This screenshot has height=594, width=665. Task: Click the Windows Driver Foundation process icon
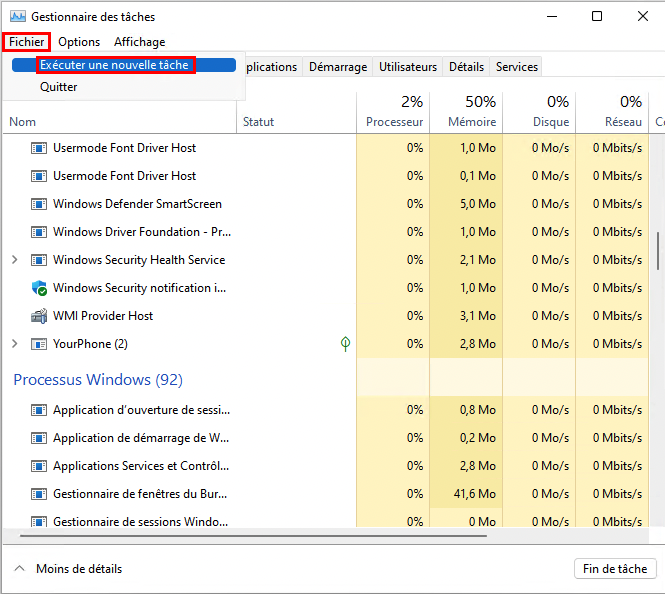(39, 232)
